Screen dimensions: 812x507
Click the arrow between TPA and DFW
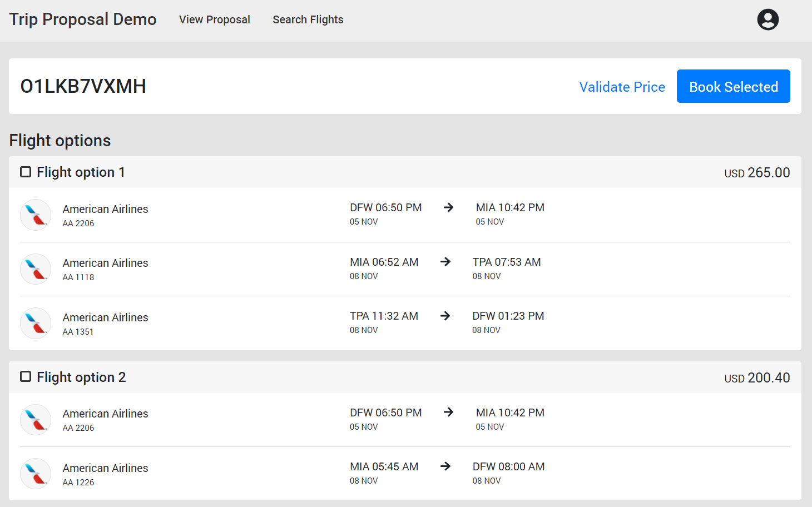445,316
